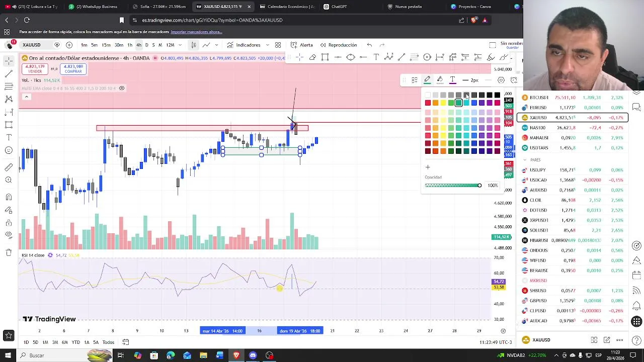Screen dimensions: 644x362
Task: Open the apps grid icon in right sidebar
Action: tap(636, 322)
